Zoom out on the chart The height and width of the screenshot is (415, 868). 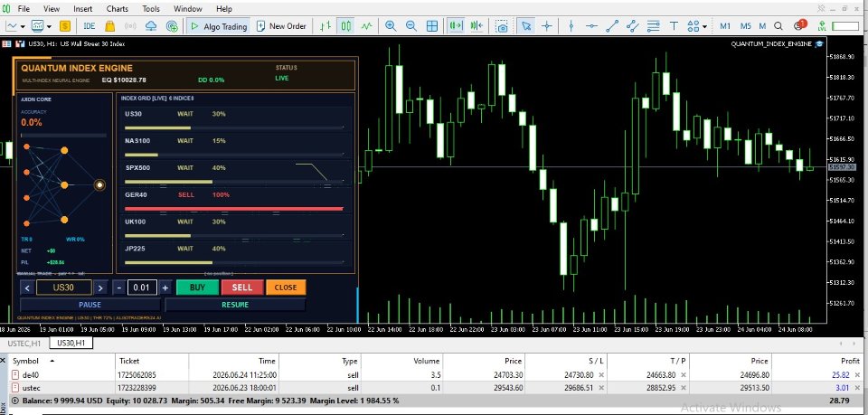tap(411, 25)
